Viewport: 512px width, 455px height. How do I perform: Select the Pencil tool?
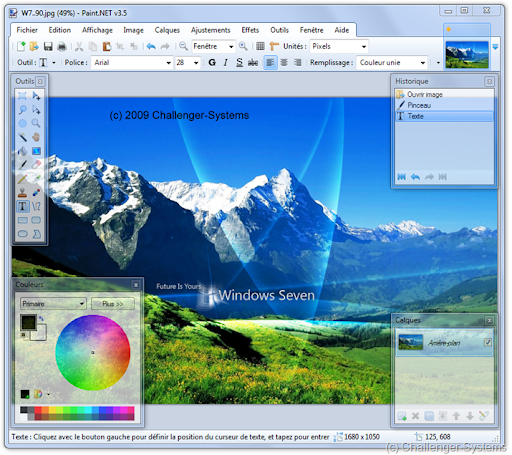[x=22, y=179]
